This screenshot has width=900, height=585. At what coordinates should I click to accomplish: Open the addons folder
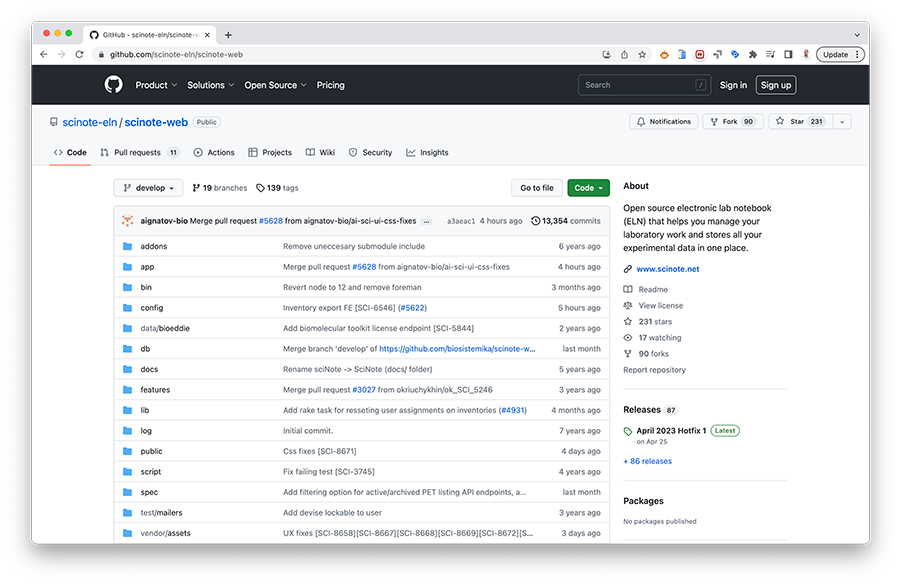tap(153, 246)
